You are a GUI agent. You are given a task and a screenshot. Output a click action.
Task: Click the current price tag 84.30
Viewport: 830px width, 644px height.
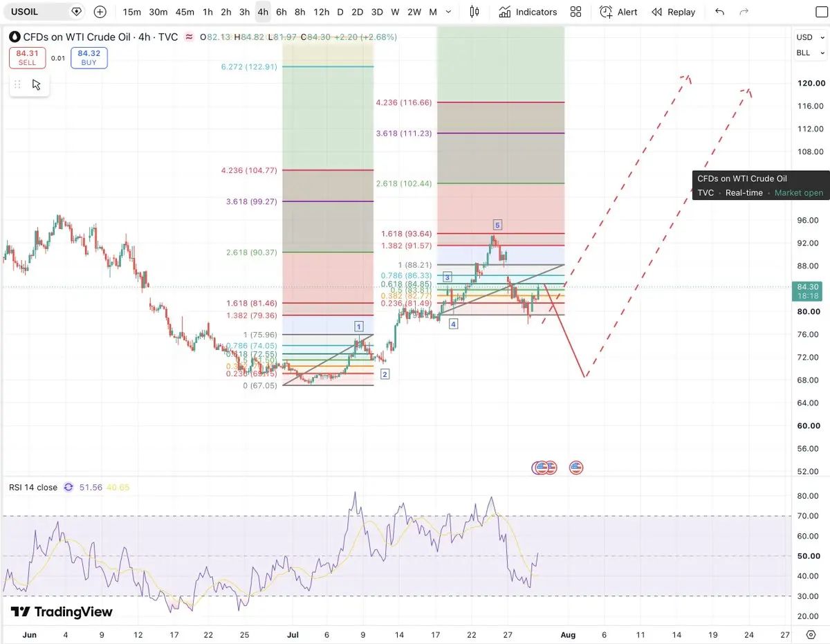[809, 291]
